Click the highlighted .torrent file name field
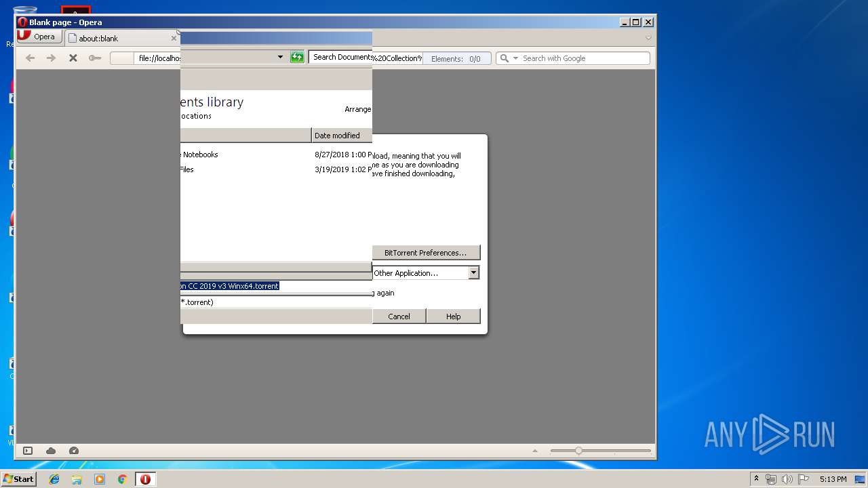This screenshot has width=868, height=488. (x=277, y=286)
